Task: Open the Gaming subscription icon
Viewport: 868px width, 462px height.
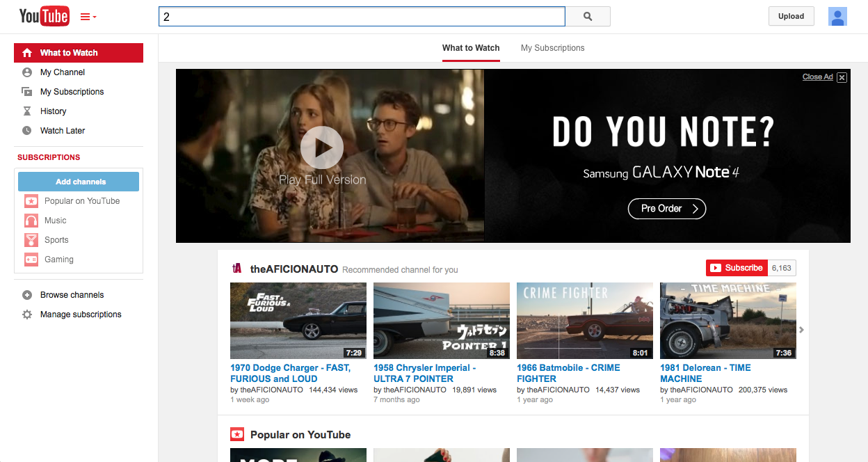Action: [x=31, y=259]
